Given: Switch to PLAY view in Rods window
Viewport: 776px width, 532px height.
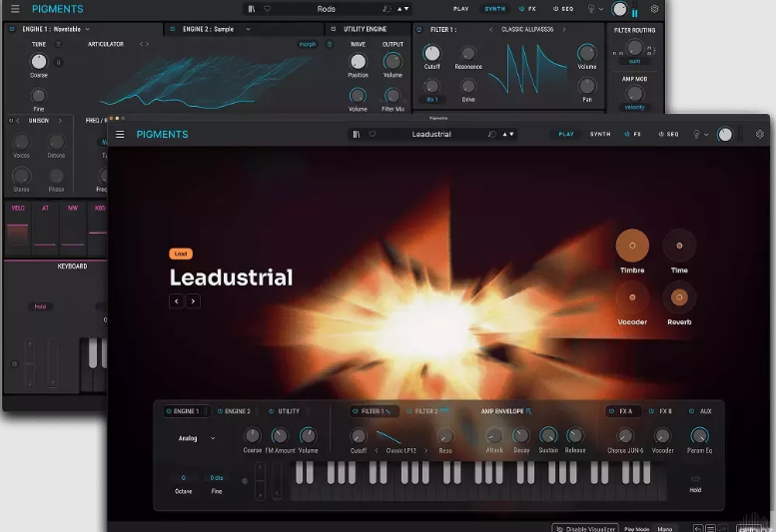Looking at the screenshot, I should [x=460, y=9].
